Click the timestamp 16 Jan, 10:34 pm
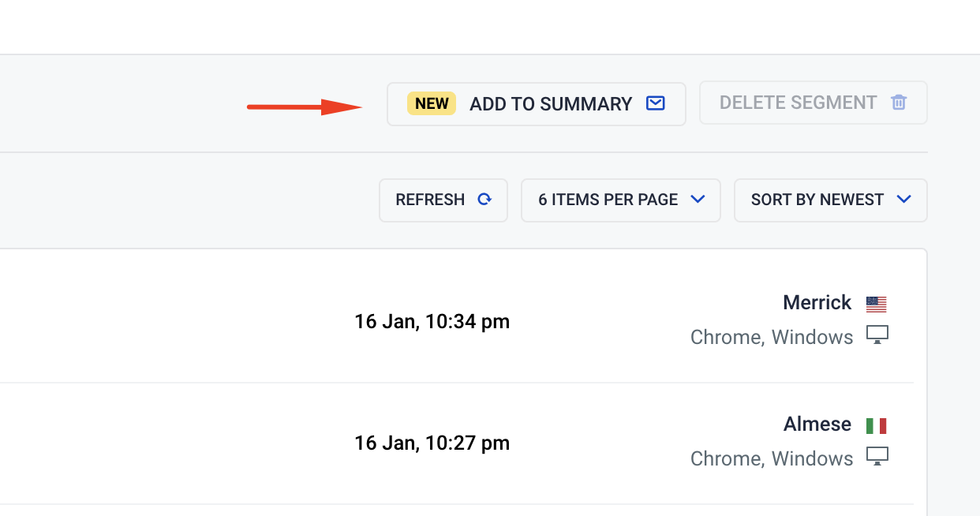This screenshot has width=980, height=516. tap(432, 321)
